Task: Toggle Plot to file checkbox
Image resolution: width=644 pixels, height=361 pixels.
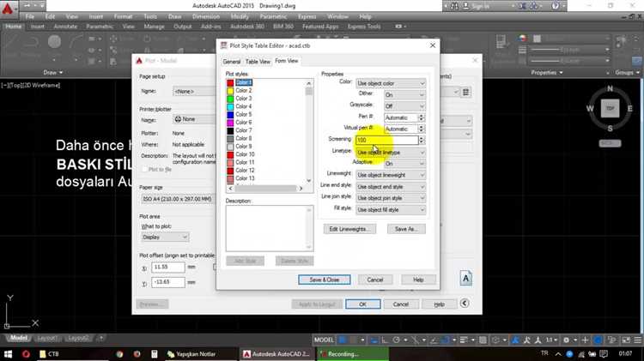Action: click(144, 170)
